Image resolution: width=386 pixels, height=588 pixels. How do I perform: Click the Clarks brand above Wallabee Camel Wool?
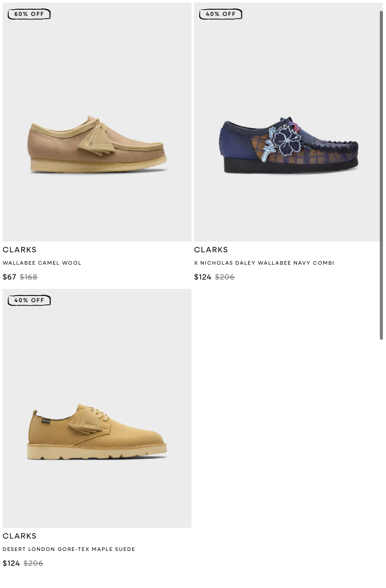(x=20, y=250)
